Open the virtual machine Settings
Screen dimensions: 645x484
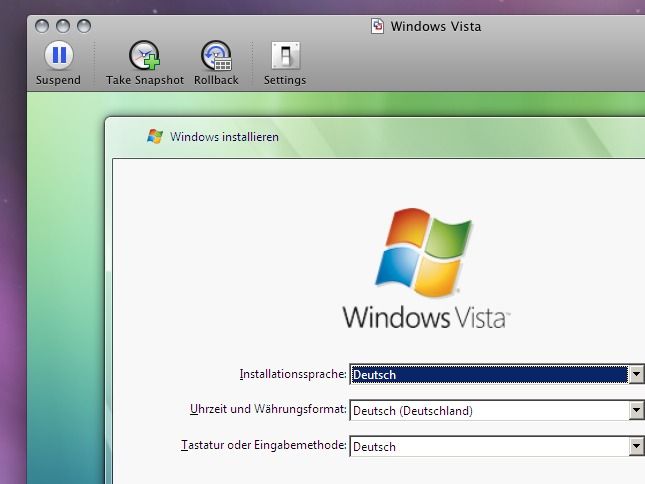[285, 56]
